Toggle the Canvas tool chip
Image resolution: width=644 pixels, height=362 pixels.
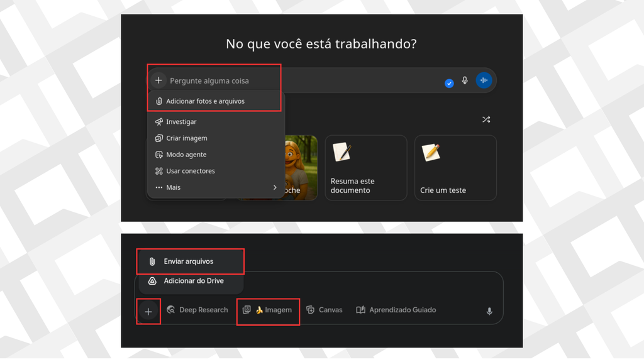pos(325,310)
